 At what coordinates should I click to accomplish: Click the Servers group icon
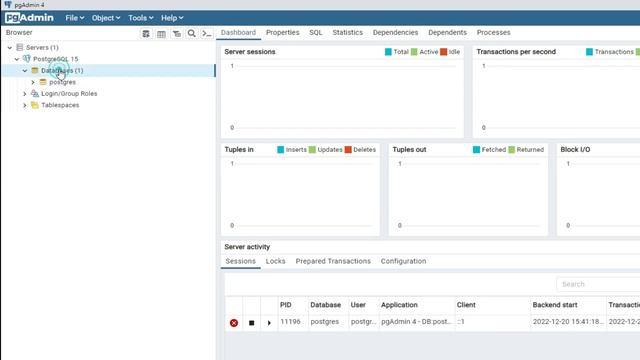coord(20,47)
